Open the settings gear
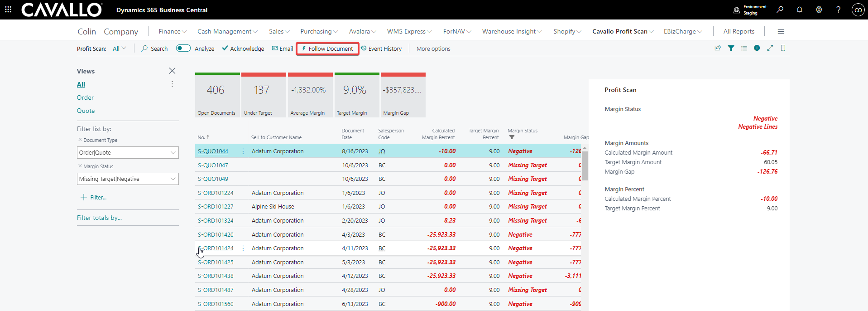868x311 pixels. click(x=819, y=10)
